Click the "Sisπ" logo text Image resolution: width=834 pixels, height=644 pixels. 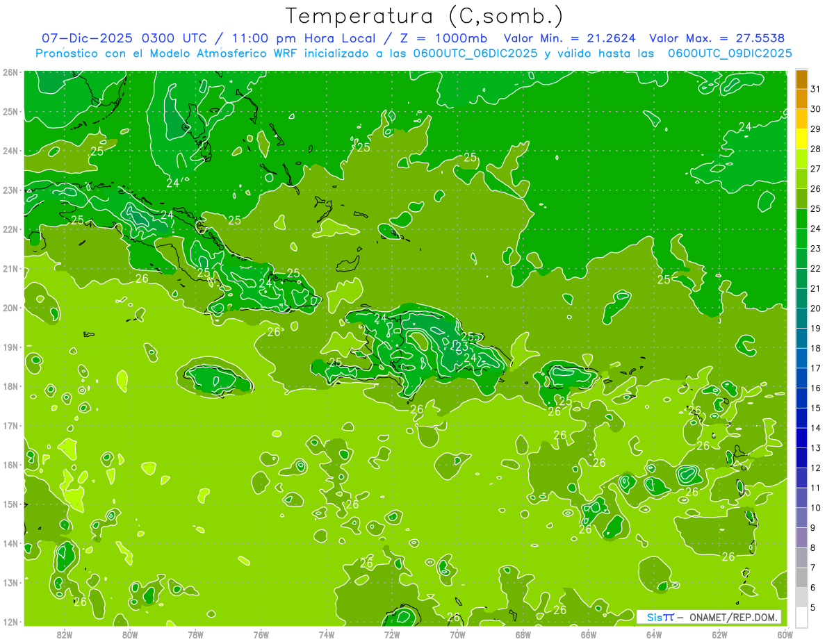[660, 617]
